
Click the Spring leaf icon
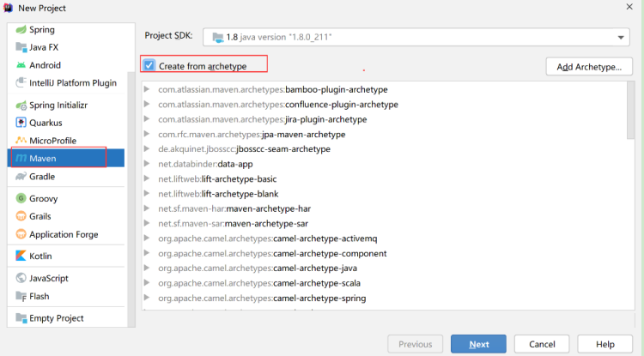[21, 29]
